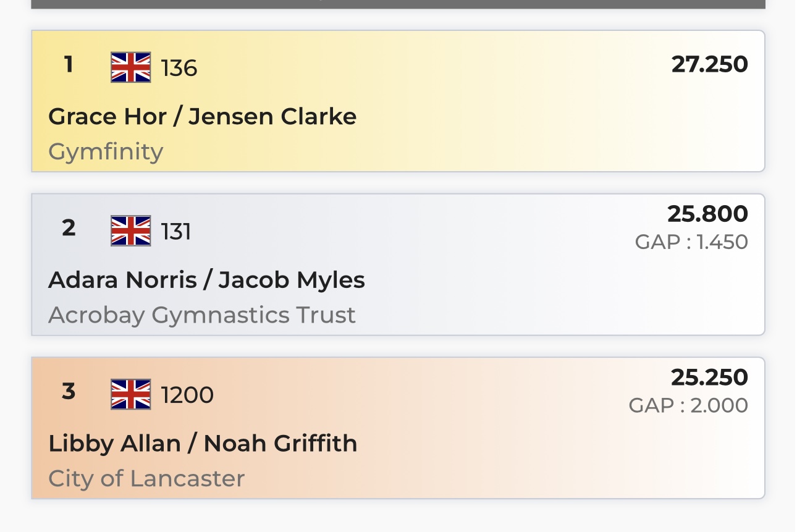Click the Gymfinity club name
Viewport: 797px width, 532px height.
pyautogui.click(x=106, y=151)
